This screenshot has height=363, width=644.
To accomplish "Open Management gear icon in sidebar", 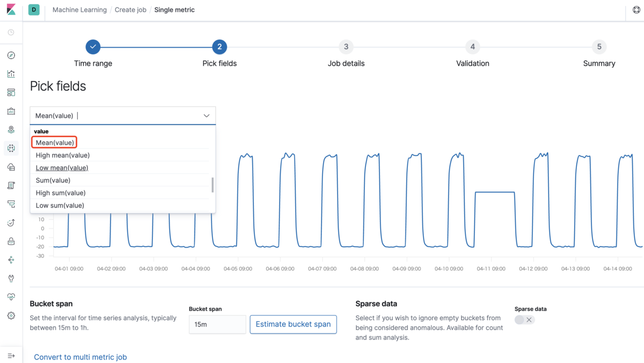I will (11, 316).
